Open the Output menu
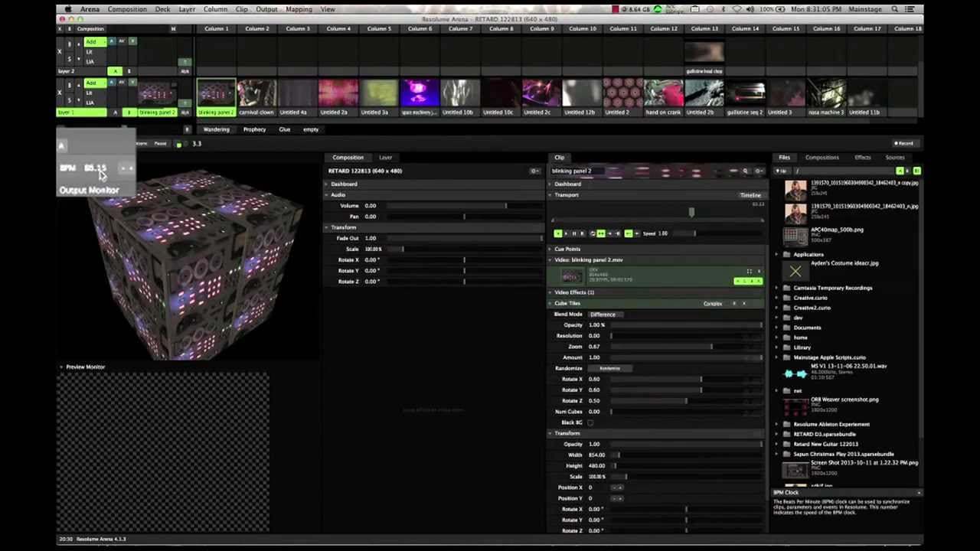This screenshot has height=551, width=980. click(266, 9)
